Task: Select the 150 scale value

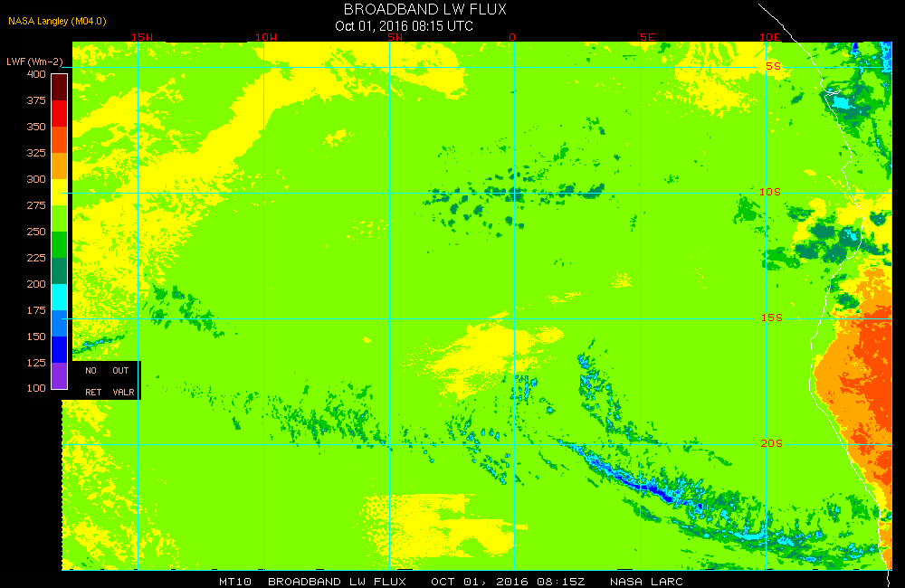Action: click(36, 337)
